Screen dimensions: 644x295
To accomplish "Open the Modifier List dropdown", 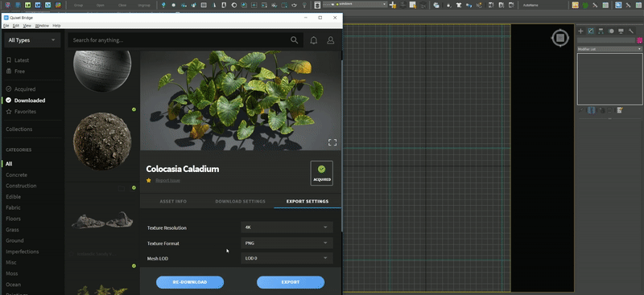I will (609, 49).
